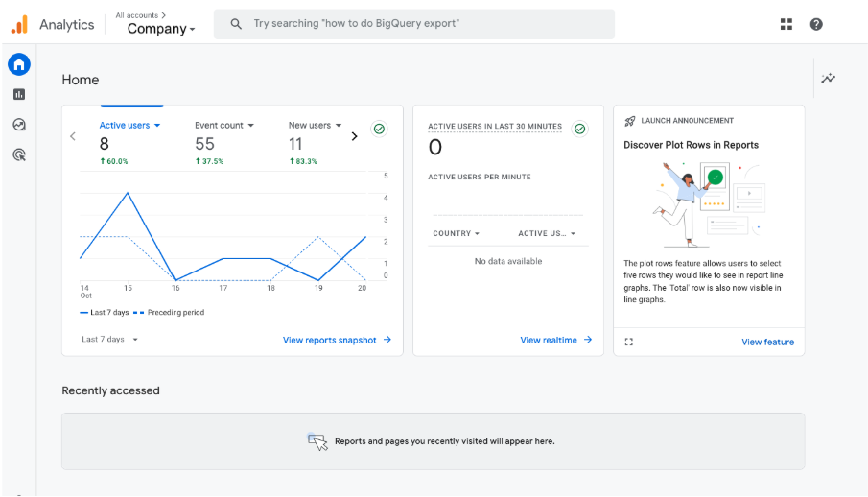Click the 83.3% increase indicator
Screen dimensions: 868x497
point(303,161)
